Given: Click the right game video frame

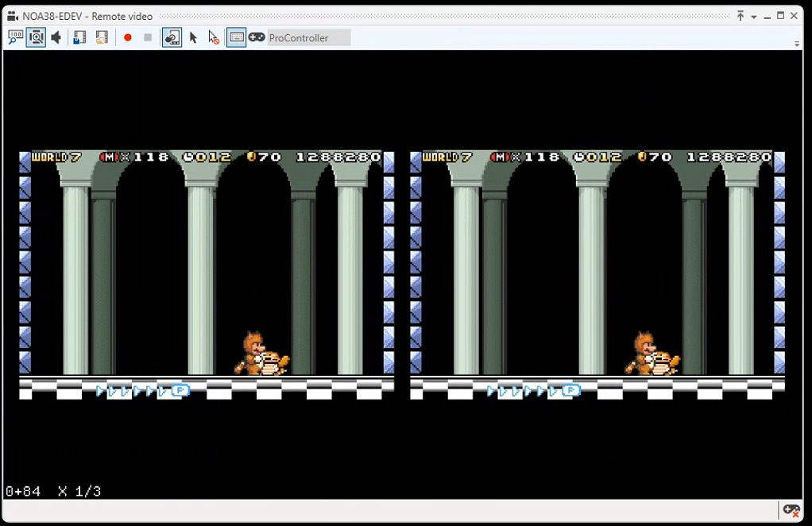Looking at the screenshot, I should coord(597,274).
